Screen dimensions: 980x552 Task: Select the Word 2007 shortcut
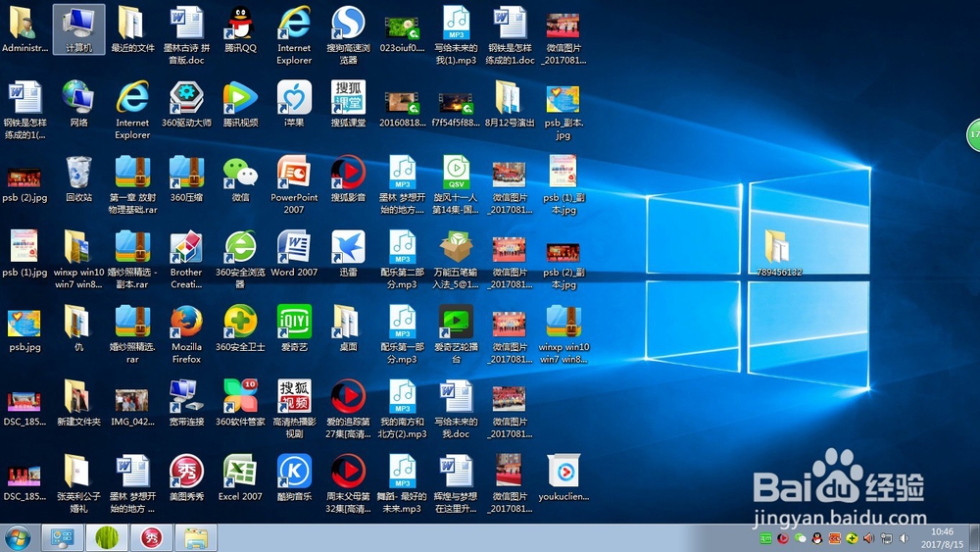(x=294, y=253)
